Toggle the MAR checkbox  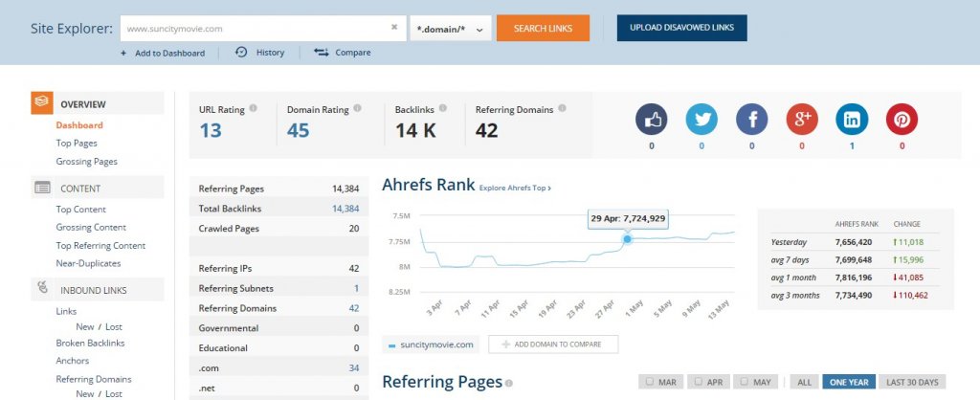coord(650,381)
